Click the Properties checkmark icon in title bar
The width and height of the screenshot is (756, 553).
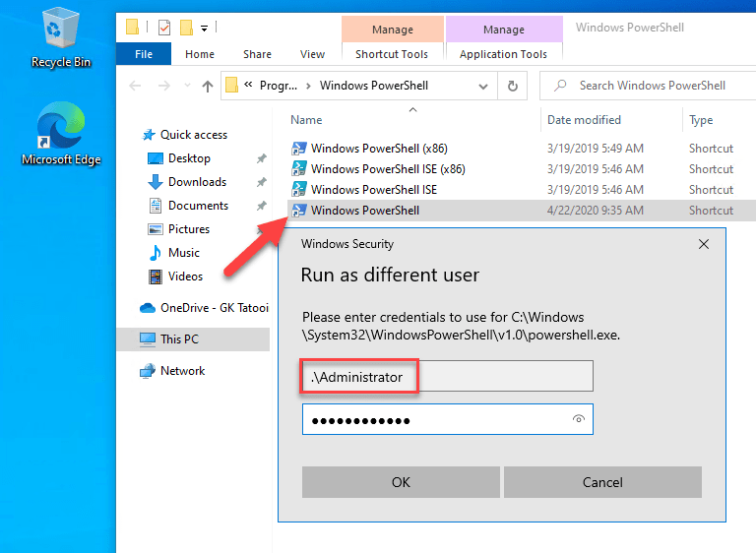click(164, 28)
